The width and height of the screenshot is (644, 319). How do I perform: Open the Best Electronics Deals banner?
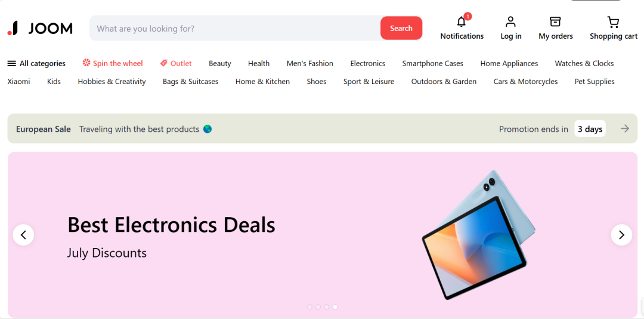(x=323, y=235)
